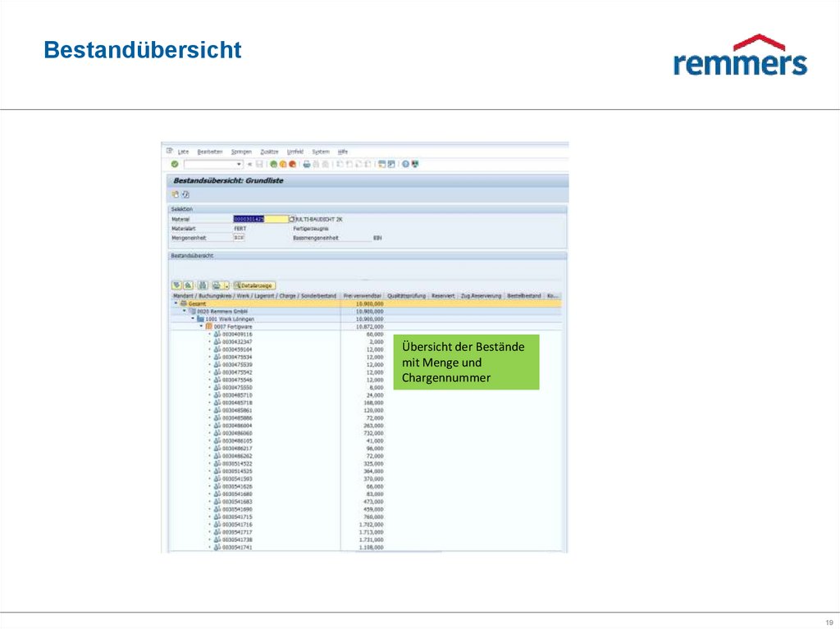Click the Bestellbestand column header
The width and height of the screenshot is (840, 629).
pyautogui.click(x=524, y=296)
